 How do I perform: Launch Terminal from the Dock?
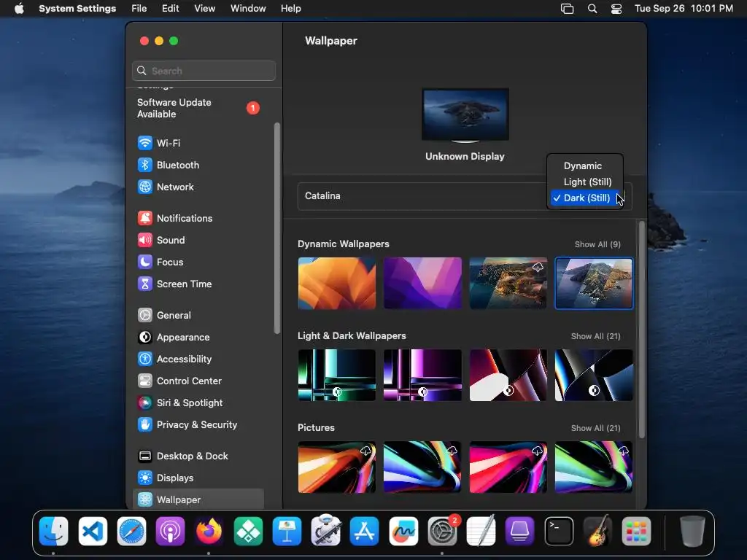click(x=558, y=531)
